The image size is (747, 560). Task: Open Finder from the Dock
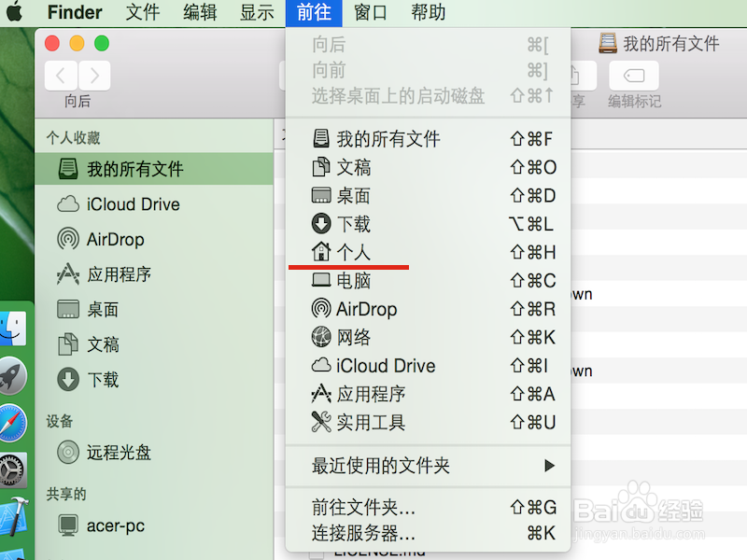(13, 329)
